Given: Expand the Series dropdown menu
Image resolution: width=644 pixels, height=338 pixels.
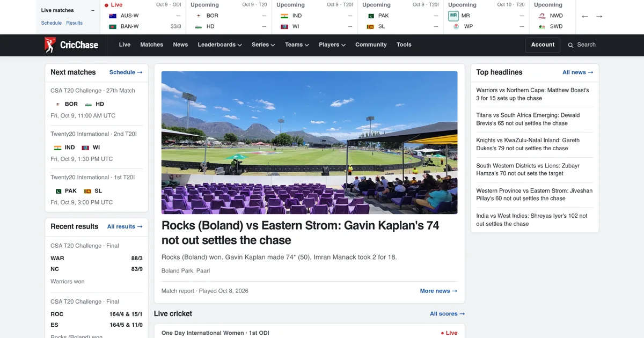Looking at the screenshot, I should (x=263, y=45).
